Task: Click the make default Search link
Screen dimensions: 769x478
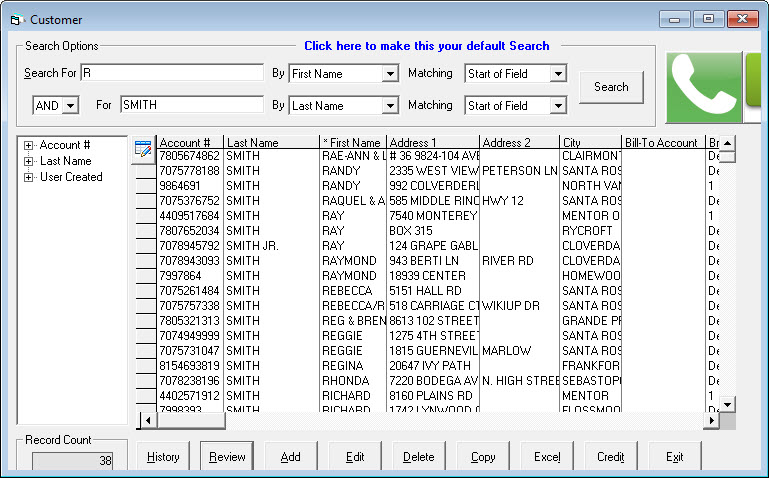Action: [x=427, y=46]
